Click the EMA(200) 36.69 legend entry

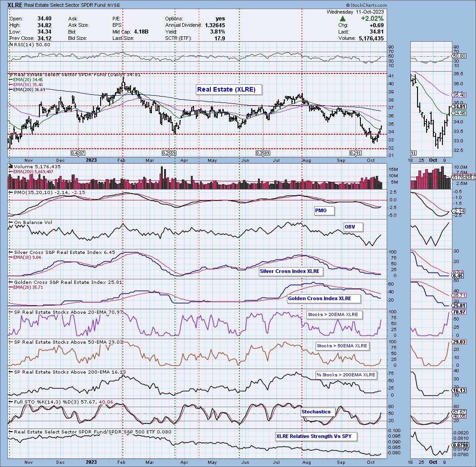point(28,90)
